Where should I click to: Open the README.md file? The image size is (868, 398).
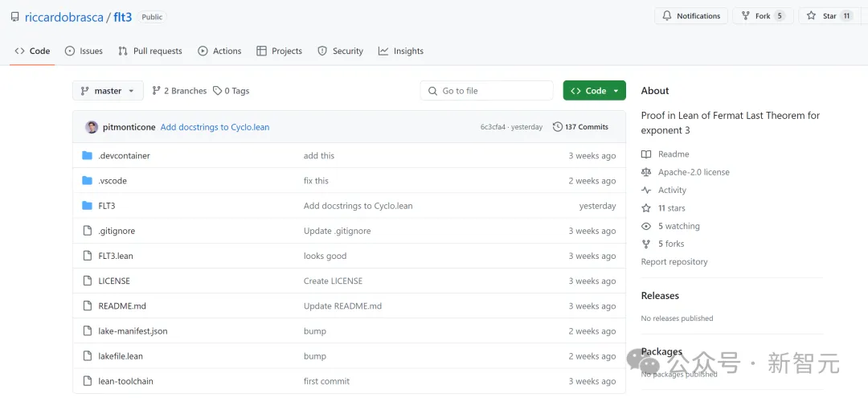(x=122, y=306)
